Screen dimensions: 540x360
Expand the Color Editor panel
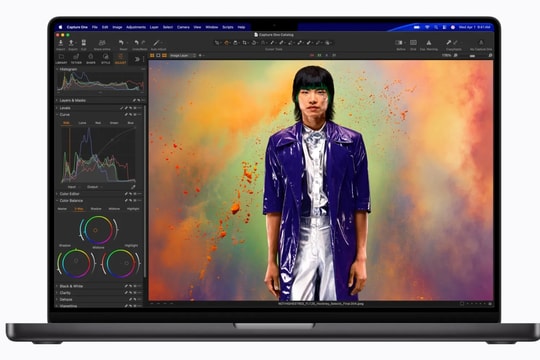pyautogui.click(x=57, y=194)
